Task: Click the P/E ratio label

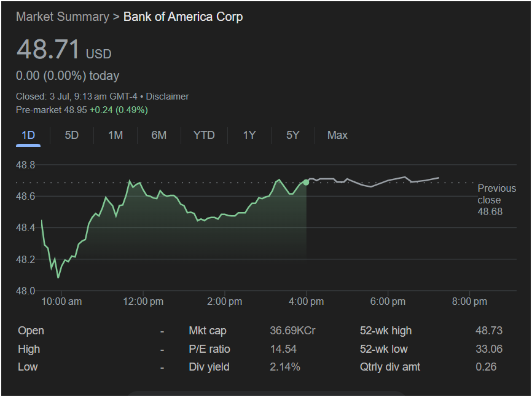Action: (209, 349)
